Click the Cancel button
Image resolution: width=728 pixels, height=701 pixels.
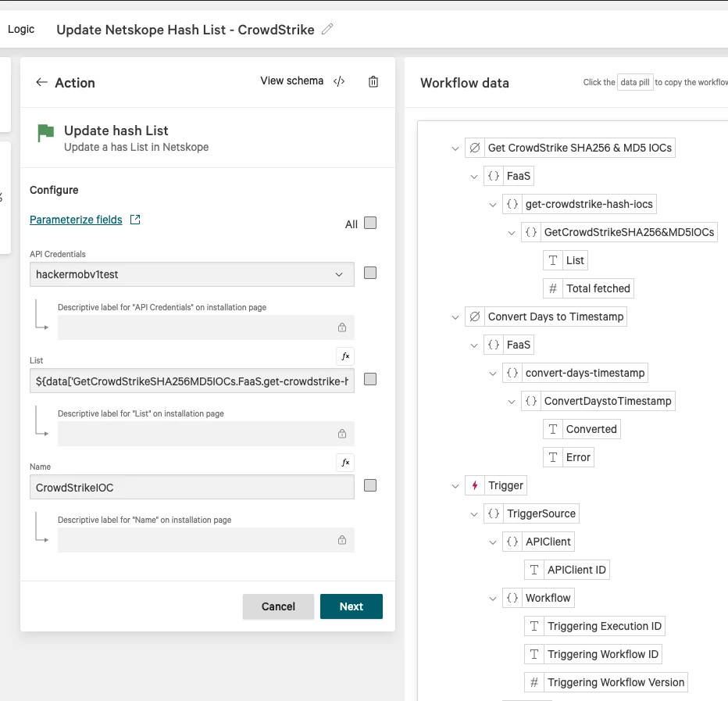[278, 606]
